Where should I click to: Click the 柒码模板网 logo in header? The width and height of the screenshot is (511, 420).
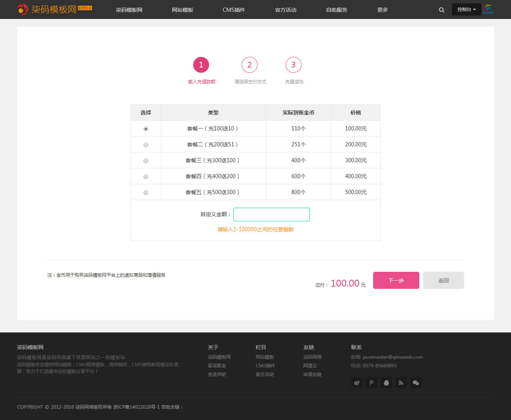(54, 9)
